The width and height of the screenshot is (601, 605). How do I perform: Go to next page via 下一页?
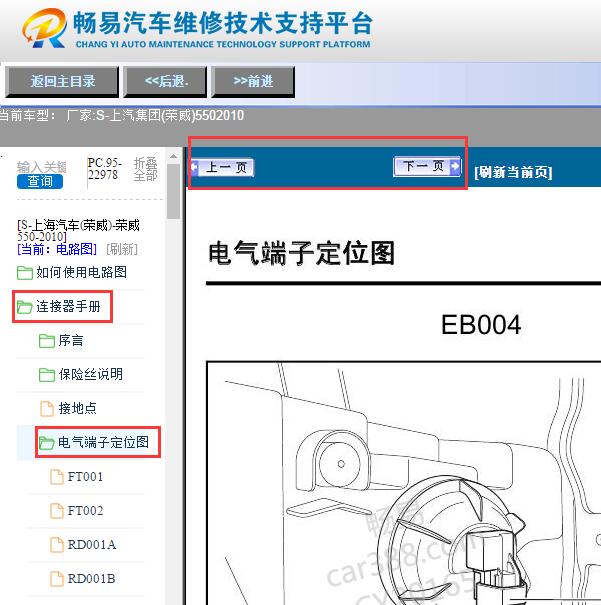(x=427, y=166)
